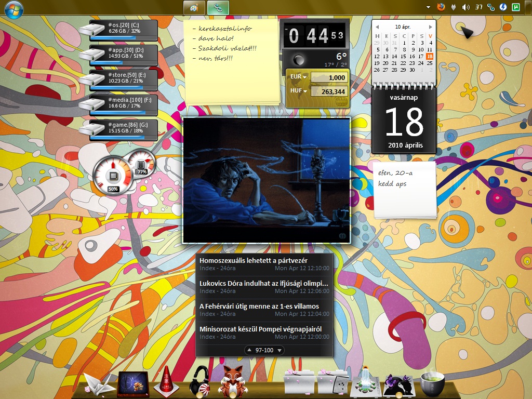Image resolution: width=532 pixels, height=399 pixels.
Task: Open the folder with Go board dock icon
Action: pyautogui.click(x=333, y=383)
